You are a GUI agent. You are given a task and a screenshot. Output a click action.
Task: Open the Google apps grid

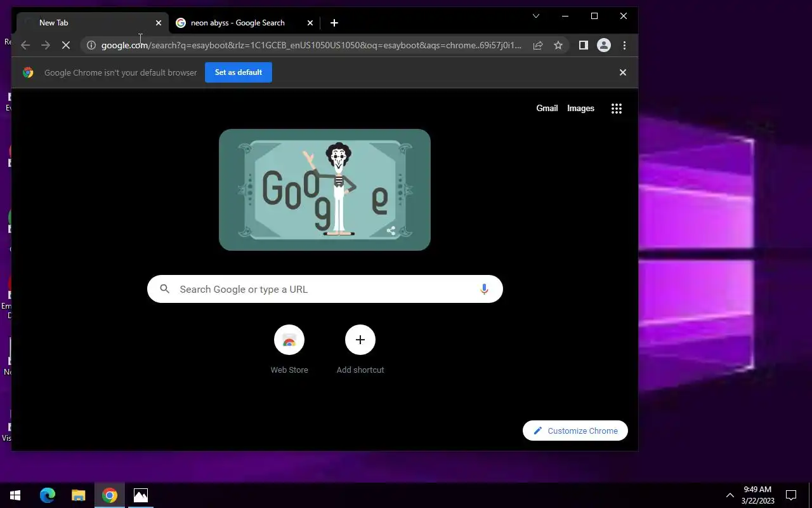[x=617, y=109]
